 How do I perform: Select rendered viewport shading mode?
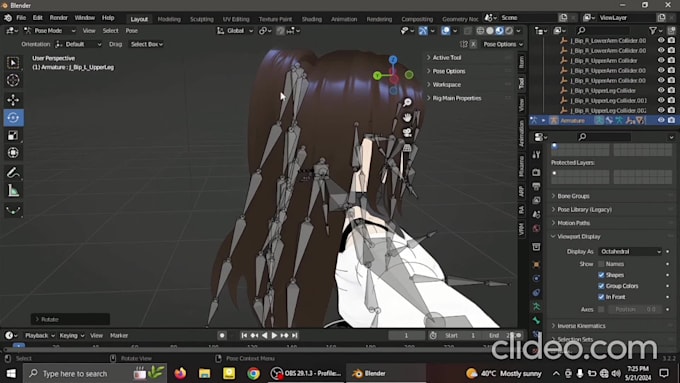(509, 31)
